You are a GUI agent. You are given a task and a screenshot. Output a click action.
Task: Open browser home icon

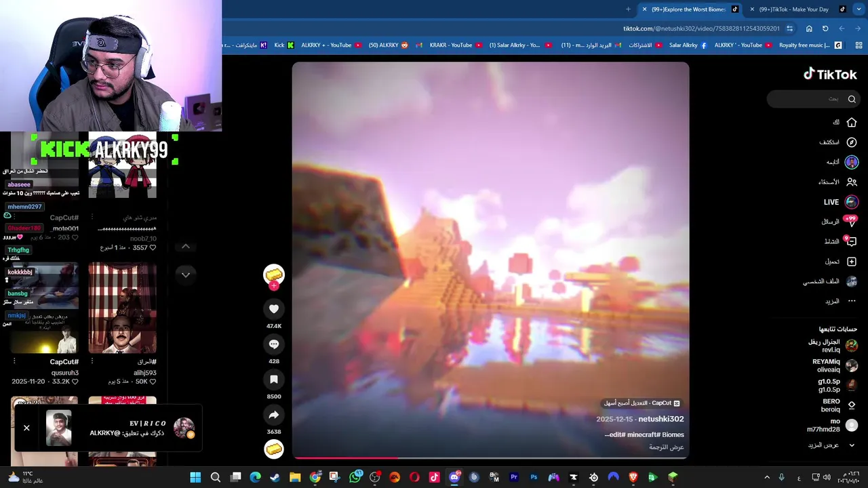(x=809, y=28)
